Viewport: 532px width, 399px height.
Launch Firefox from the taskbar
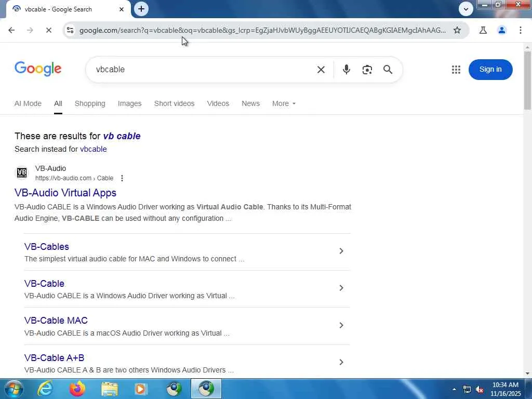[77, 389]
